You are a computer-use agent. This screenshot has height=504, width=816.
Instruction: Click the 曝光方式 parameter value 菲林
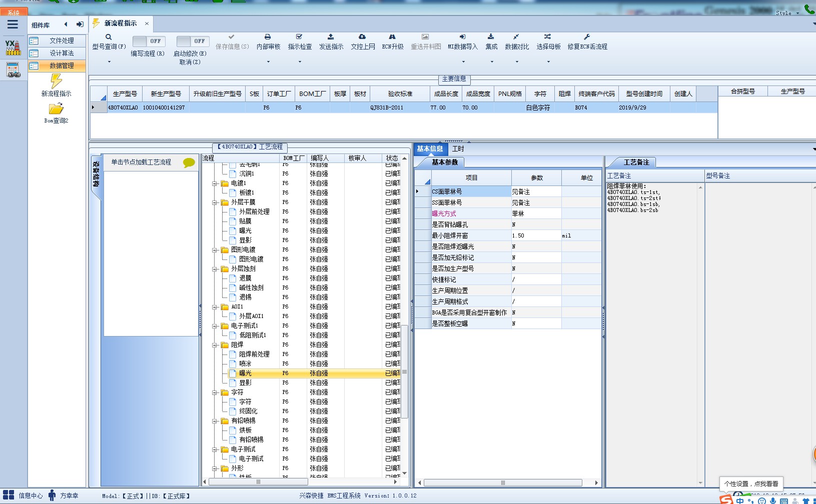pos(536,213)
